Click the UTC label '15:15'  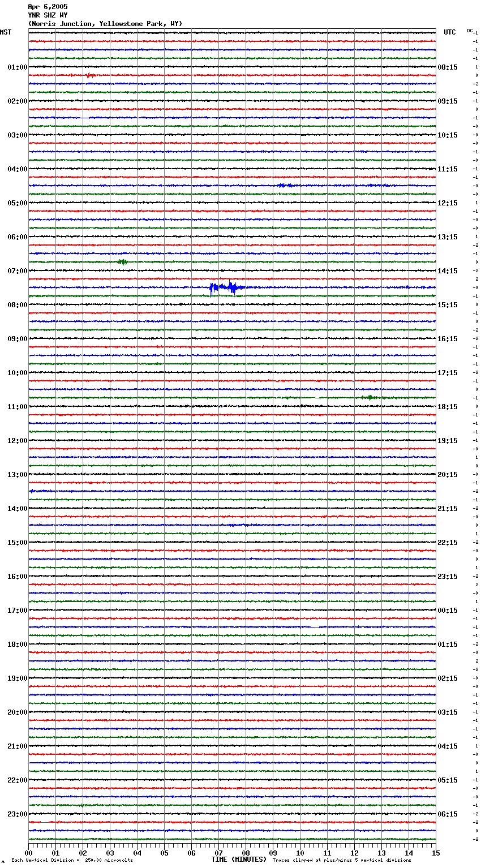448,305
